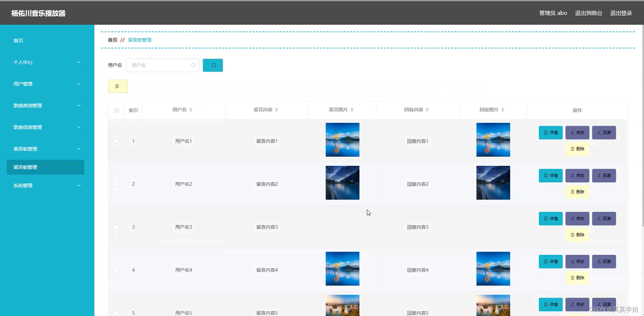Click the magnifier icon inside username field
The image size is (644, 316).
pos(193,65)
